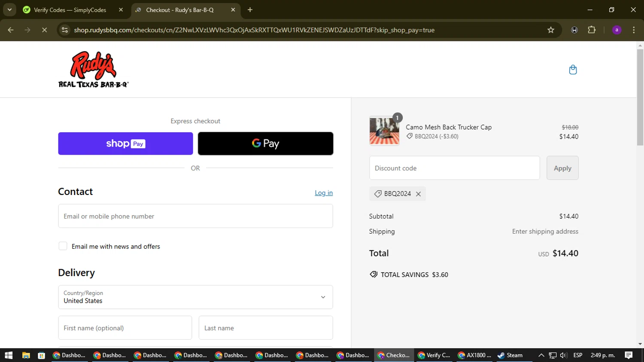Viewport: 644px width, 362px height.
Task: Open the tab search dropdown arrow
Action: [9, 10]
